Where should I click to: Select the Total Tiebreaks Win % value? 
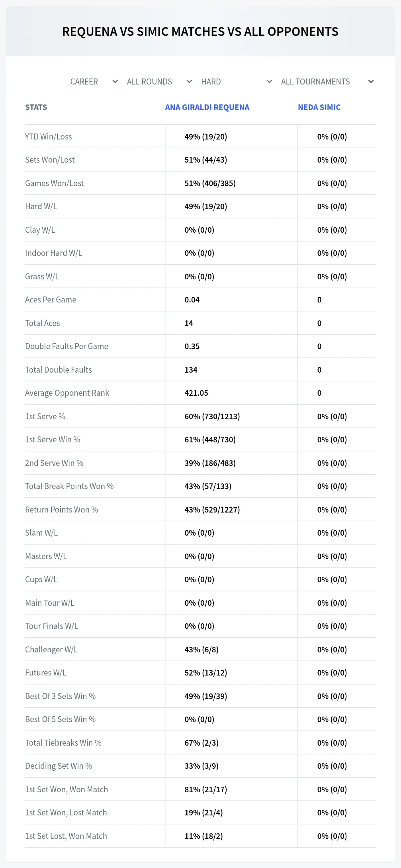(201, 743)
